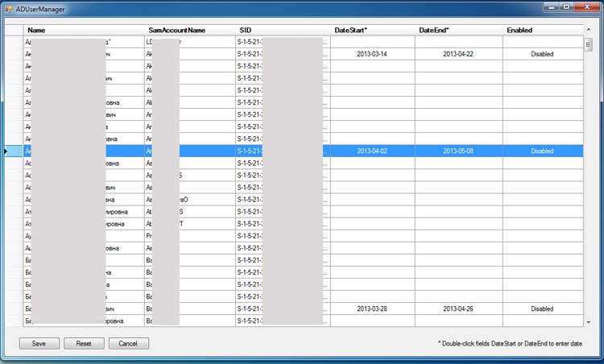Click the scrollbar up arrow

[588, 30]
